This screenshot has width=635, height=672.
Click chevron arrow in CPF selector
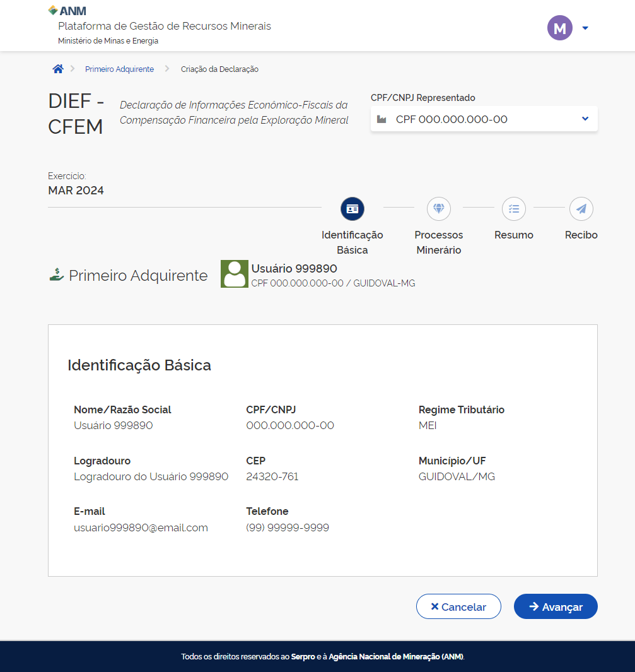[x=585, y=119]
